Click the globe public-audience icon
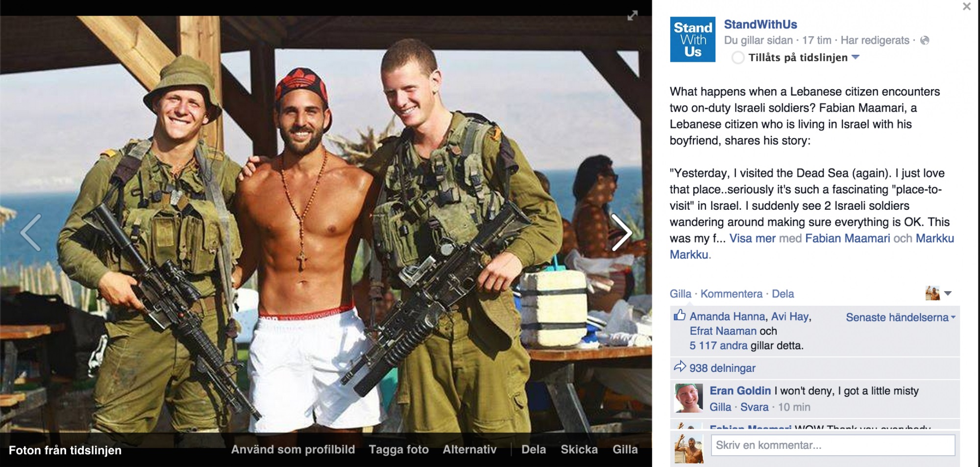This screenshot has height=467, width=980. [x=925, y=41]
